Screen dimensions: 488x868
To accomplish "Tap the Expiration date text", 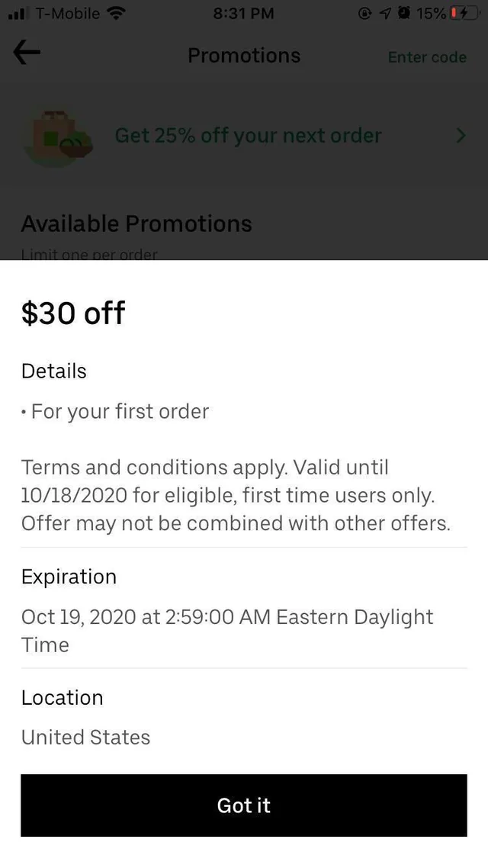I will tap(227, 630).
